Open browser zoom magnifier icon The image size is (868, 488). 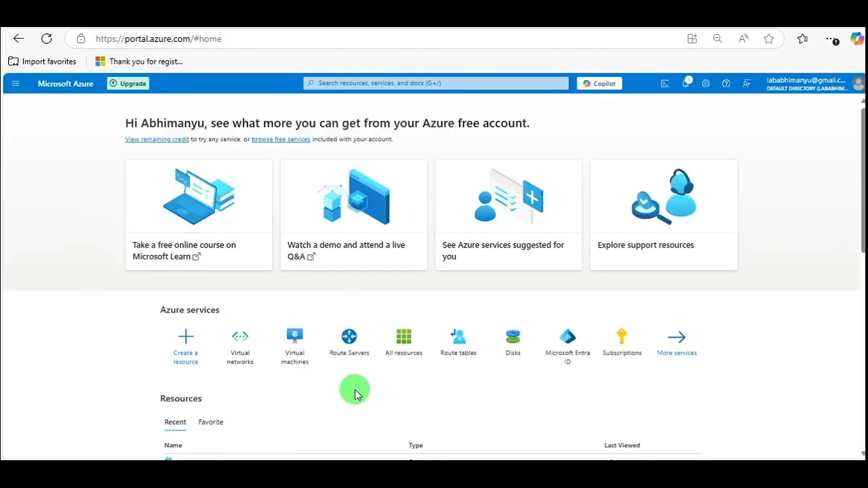(717, 39)
